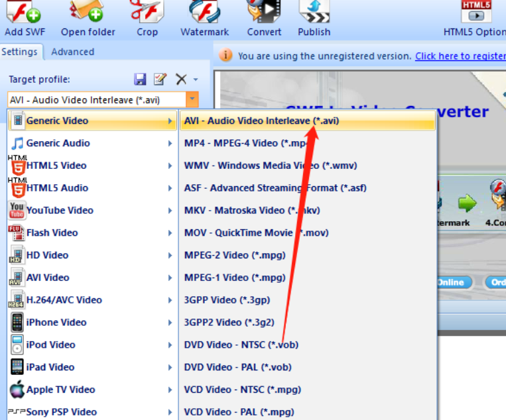Image resolution: width=506 pixels, height=420 pixels.
Task: Choose Apple TV Video category
Action: (x=93, y=390)
